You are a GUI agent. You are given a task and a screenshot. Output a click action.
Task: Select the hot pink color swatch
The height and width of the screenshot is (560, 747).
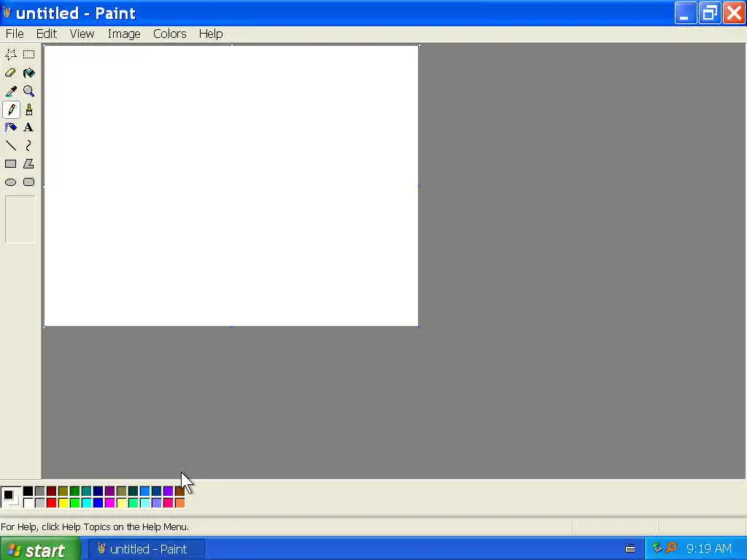(169, 503)
